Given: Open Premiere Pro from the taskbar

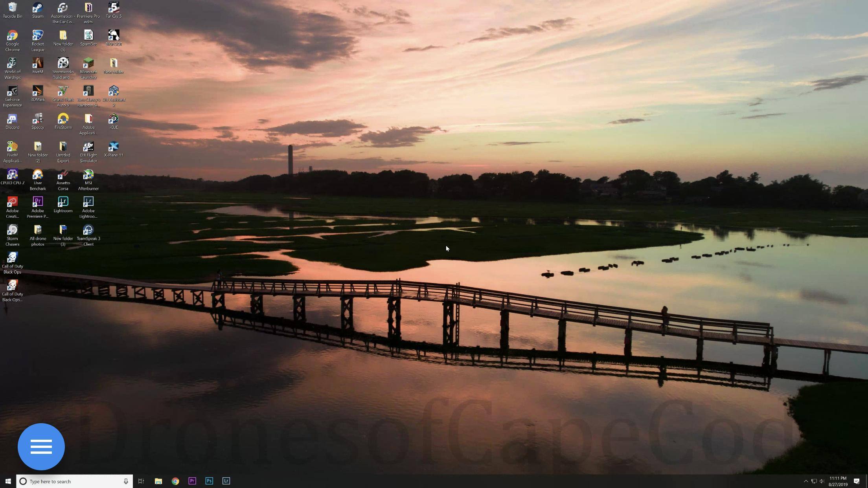Looking at the screenshot, I should 192,481.
